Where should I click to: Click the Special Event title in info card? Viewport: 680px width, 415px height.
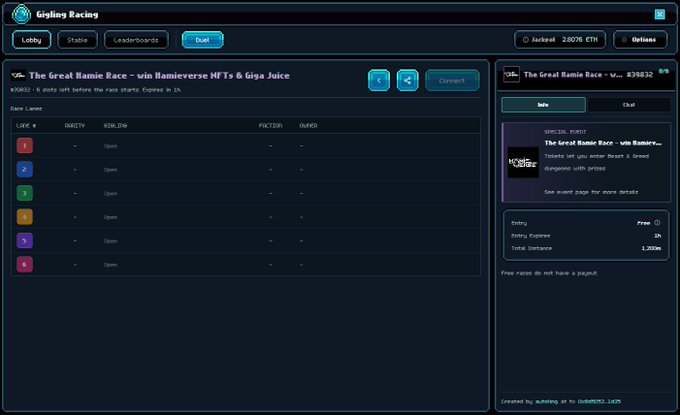tap(603, 143)
